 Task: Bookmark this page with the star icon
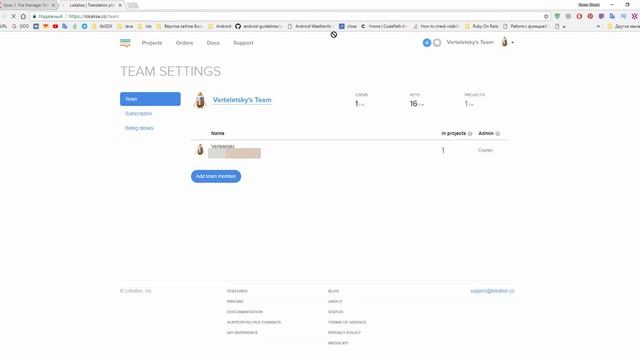546,16
